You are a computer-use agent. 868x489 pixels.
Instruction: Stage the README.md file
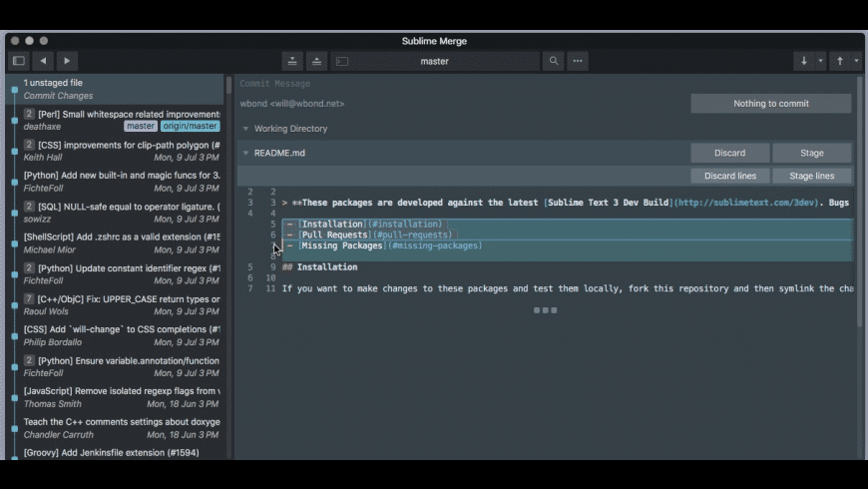click(x=812, y=153)
